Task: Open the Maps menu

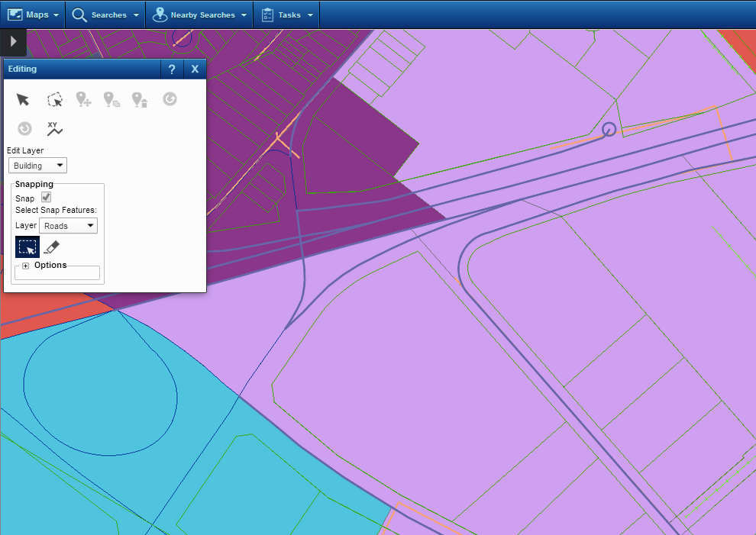Action: 33,15
